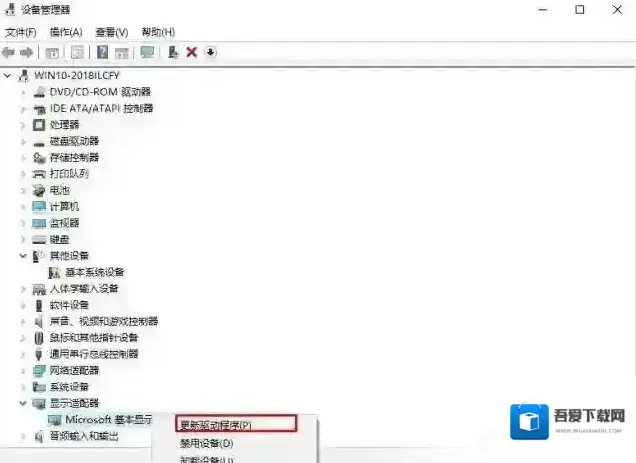Select the 网络适配器 category icon
This screenshot has height=463, width=636.
(x=39, y=370)
